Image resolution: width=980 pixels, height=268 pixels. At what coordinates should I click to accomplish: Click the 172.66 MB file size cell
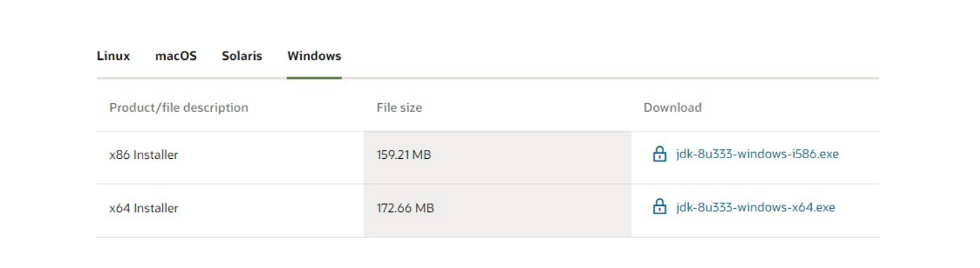[x=497, y=211]
